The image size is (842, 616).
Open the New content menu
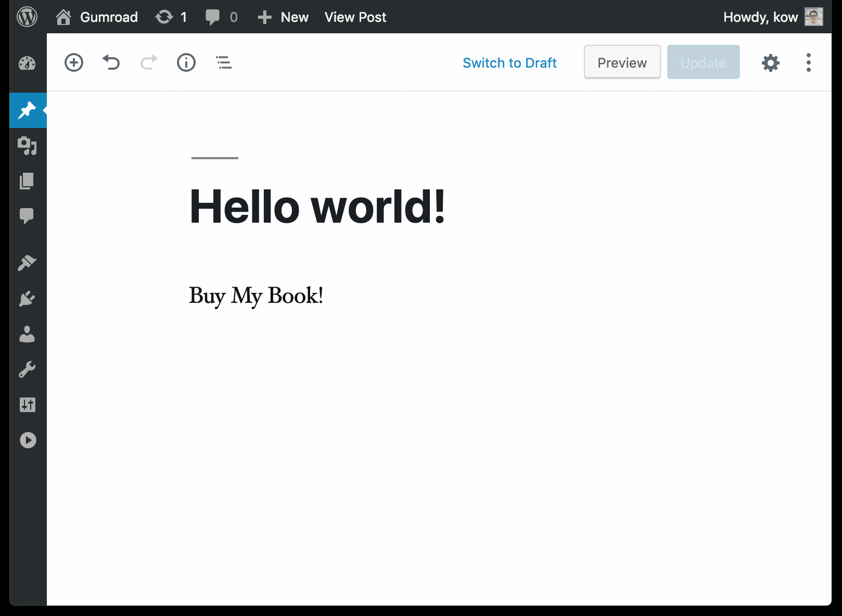pos(284,17)
